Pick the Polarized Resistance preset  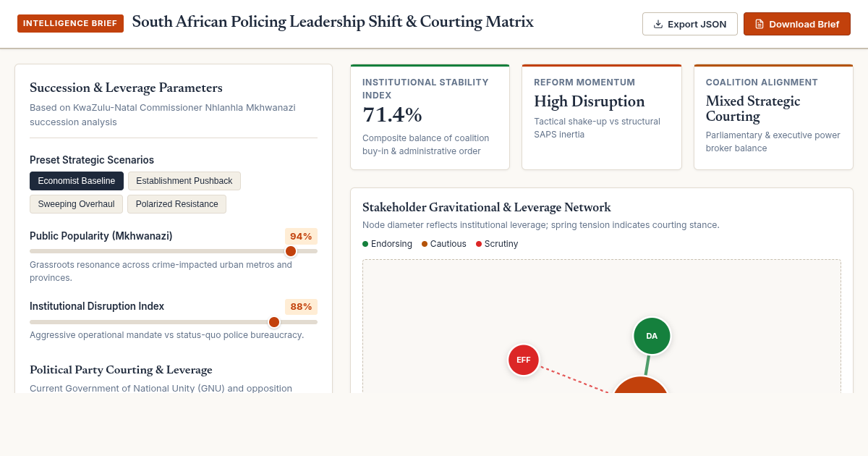177,204
